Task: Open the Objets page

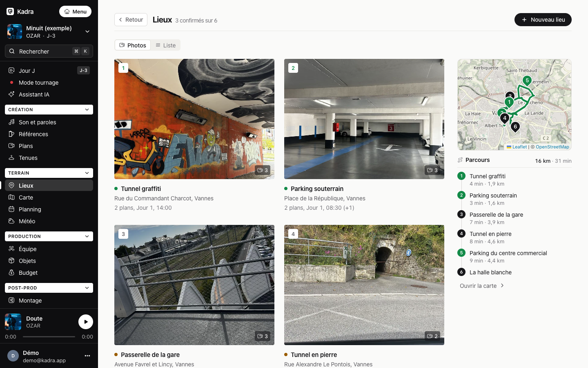Action: (x=49, y=260)
